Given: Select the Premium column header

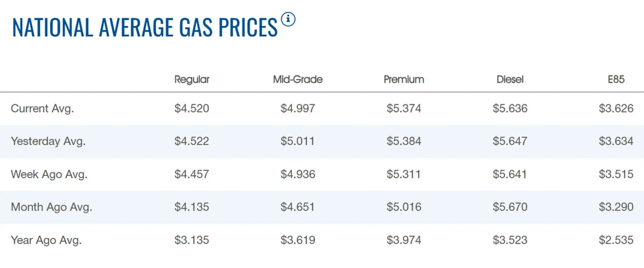Looking at the screenshot, I should click(404, 79).
